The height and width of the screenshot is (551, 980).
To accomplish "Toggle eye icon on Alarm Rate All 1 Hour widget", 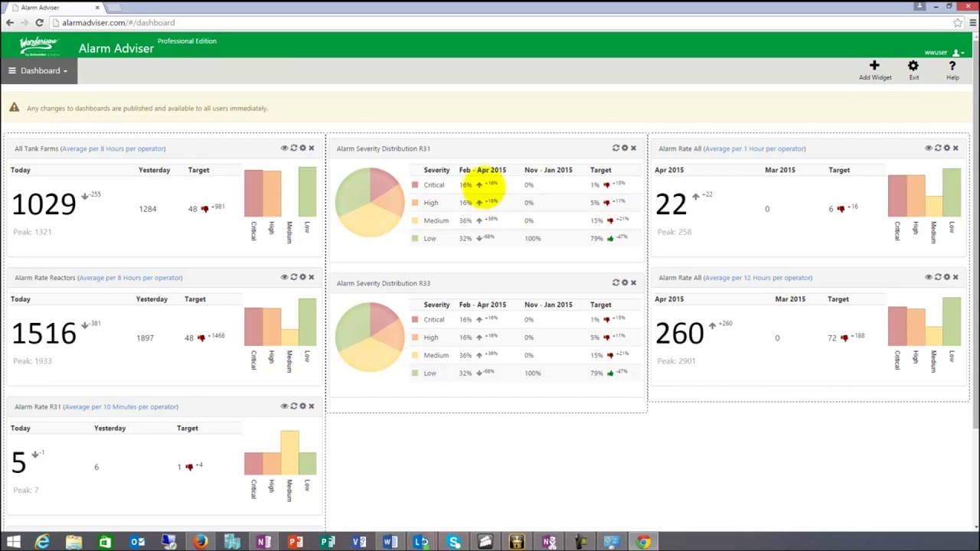I will (x=929, y=148).
